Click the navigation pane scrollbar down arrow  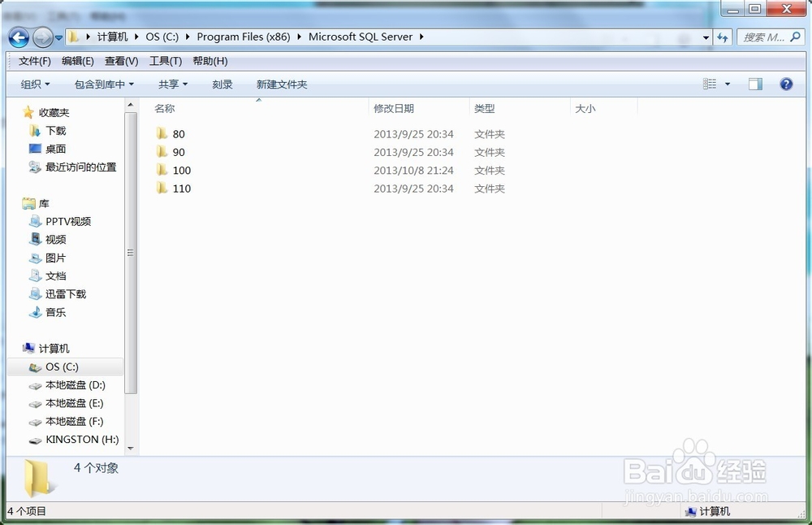point(131,449)
